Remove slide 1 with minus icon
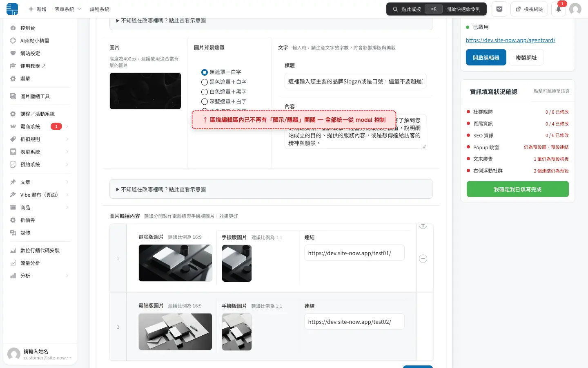The height and width of the screenshot is (368, 588). point(423,258)
